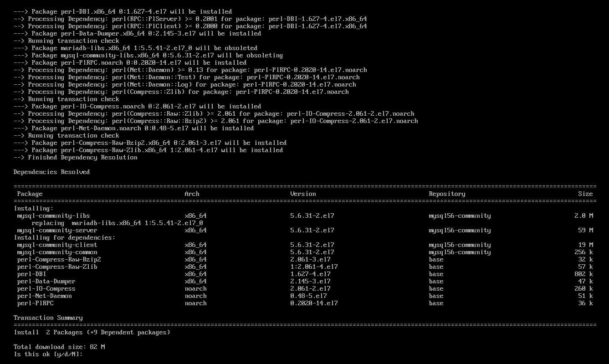Click the 'Size' column header
Screen dimensions: 609x364
pos(586,194)
